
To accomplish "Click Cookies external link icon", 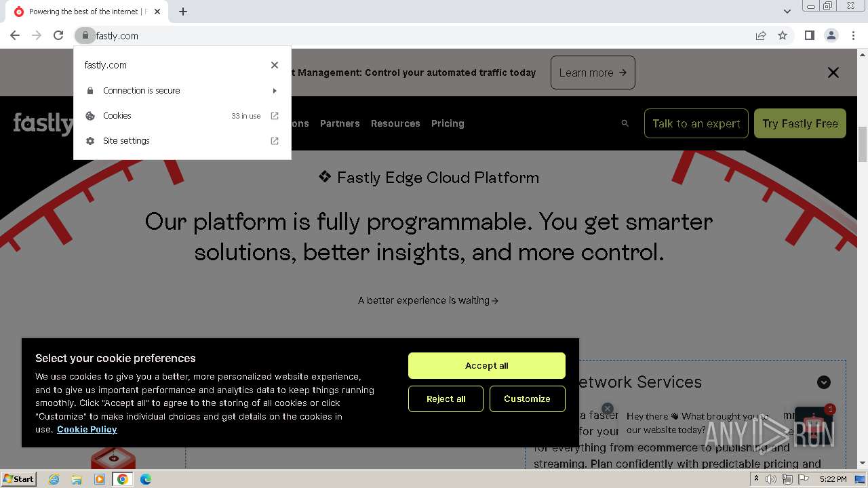I will pos(275,116).
